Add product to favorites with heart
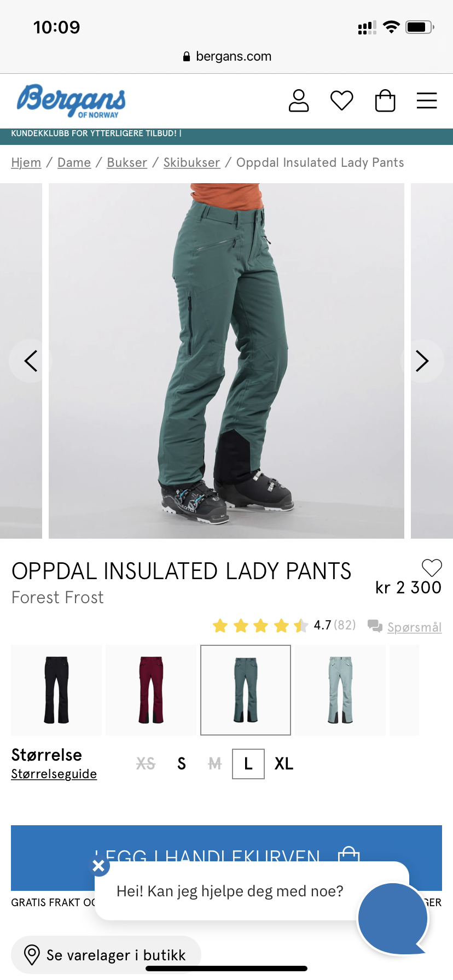Screen dimensions: 453x980 tap(432, 568)
